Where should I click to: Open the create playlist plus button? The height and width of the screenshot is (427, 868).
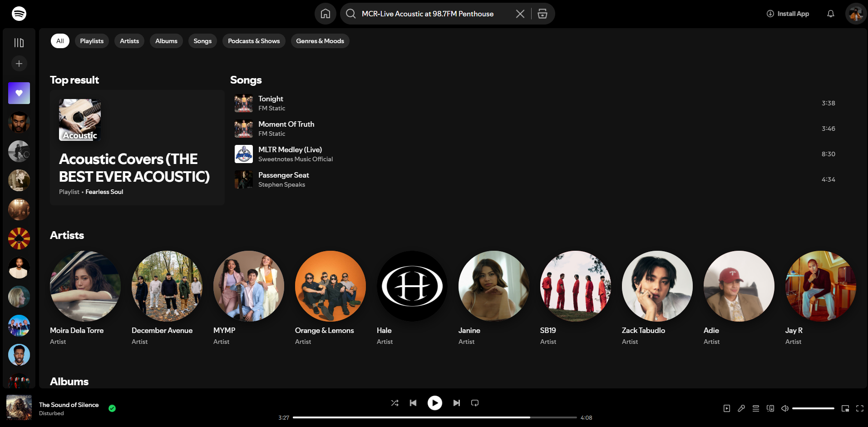pos(19,64)
